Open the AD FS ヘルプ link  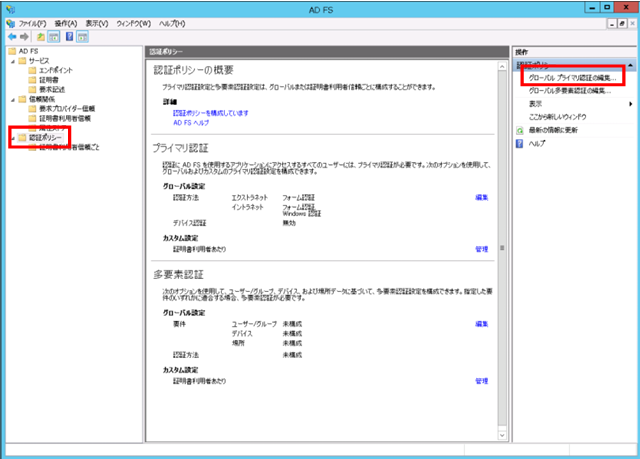tap(191, 123)
